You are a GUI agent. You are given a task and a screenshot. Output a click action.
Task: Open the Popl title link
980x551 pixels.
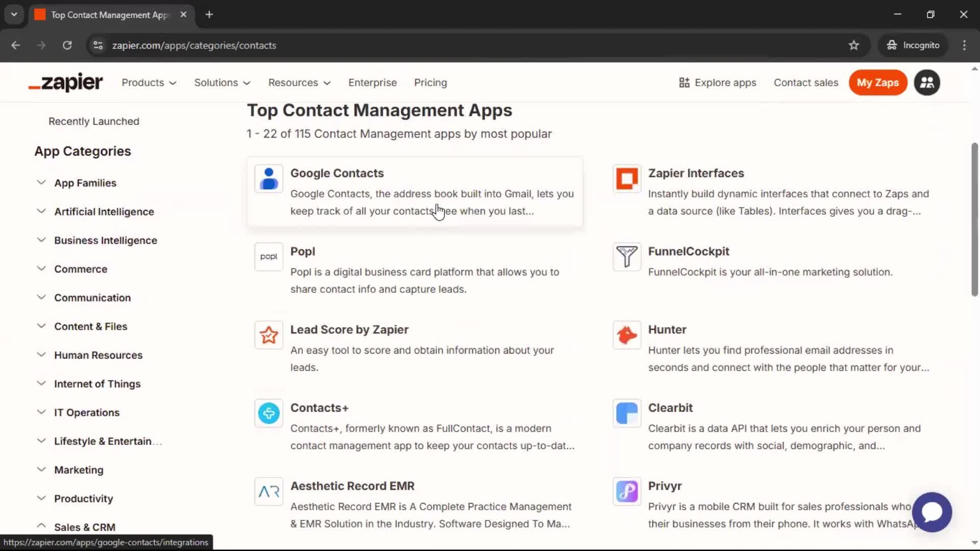(x=303, y=252)
